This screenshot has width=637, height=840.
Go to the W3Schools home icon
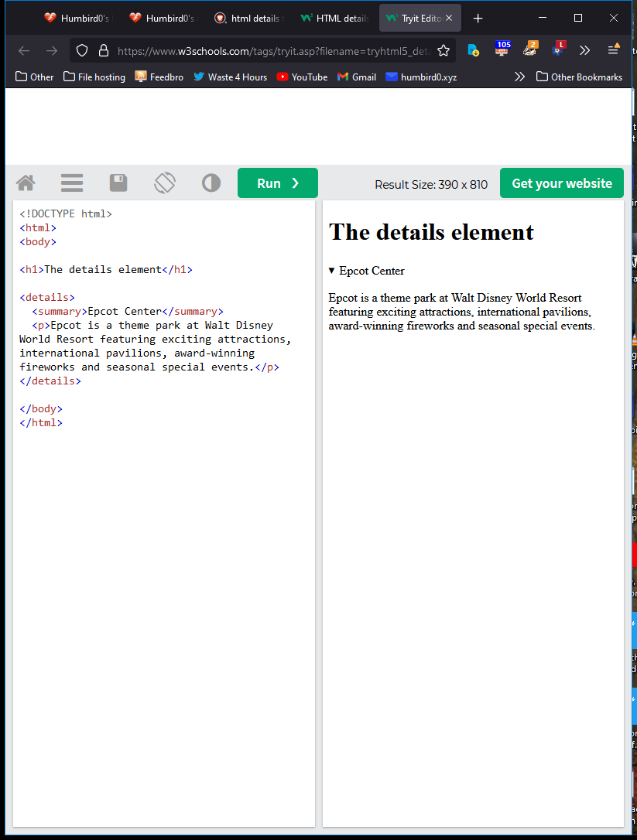(x=26, y=183)
